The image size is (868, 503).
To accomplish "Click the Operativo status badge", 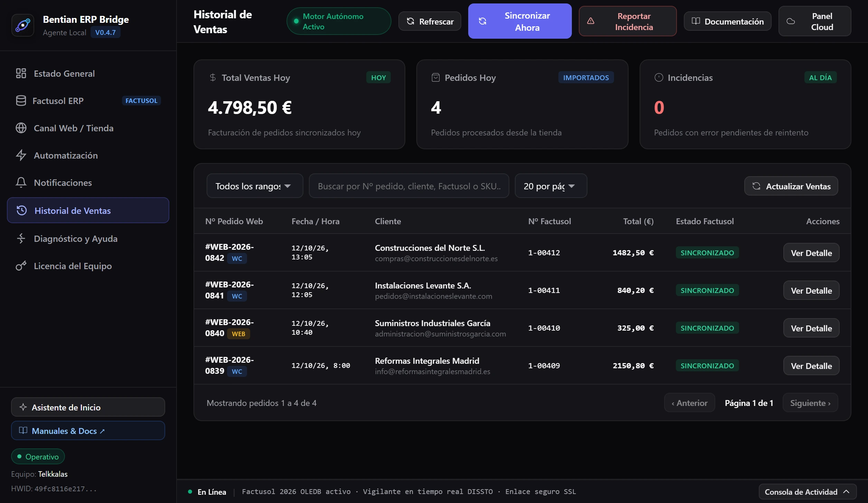I will [x=38, y=457].
